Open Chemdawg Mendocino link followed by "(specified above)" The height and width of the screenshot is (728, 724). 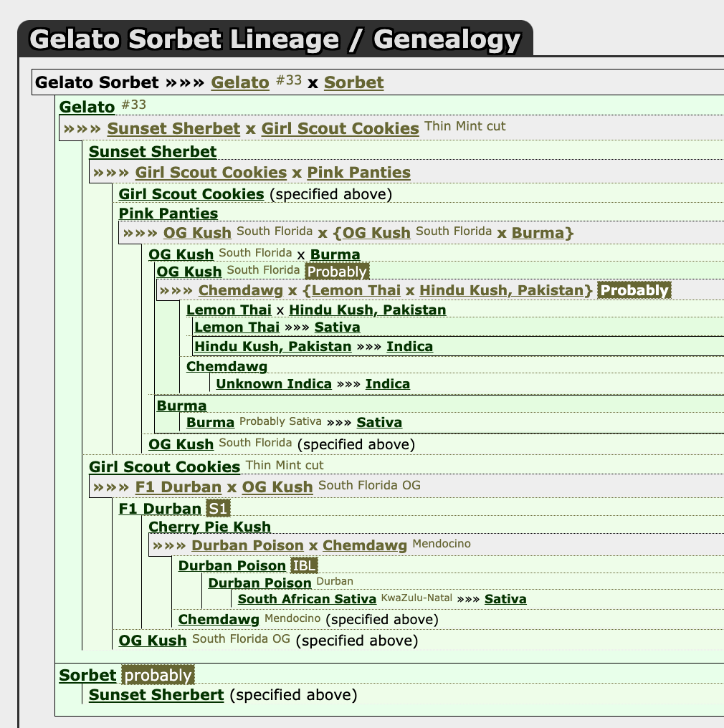[x=219, y=619]
